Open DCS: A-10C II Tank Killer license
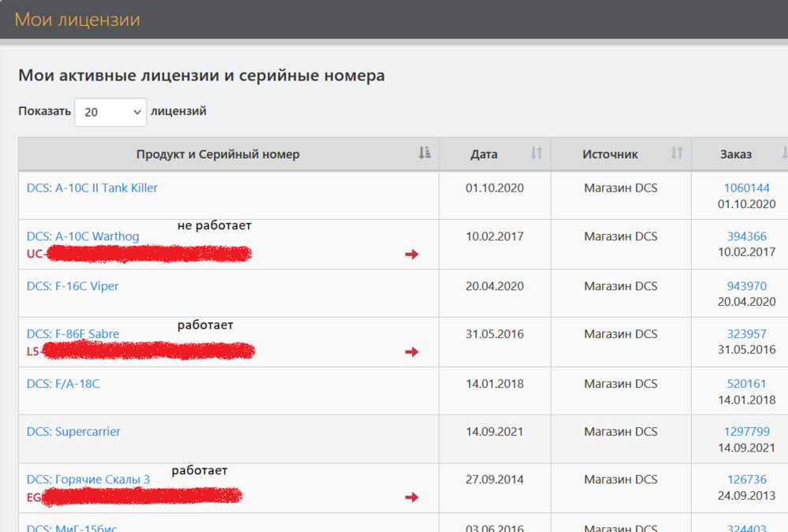Image resolution: width=788 pixels, height=532 pixels. [92, 188]
